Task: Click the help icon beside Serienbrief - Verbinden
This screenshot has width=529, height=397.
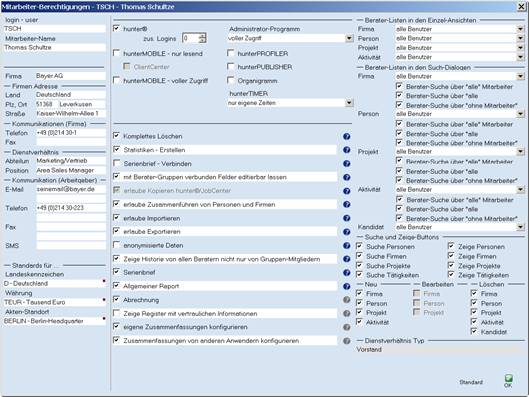Action: pos(346,164)
